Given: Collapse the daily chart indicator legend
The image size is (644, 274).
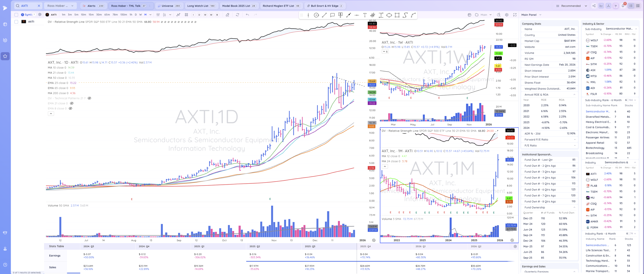Looking at the screenshot, I should click(51, 114).
